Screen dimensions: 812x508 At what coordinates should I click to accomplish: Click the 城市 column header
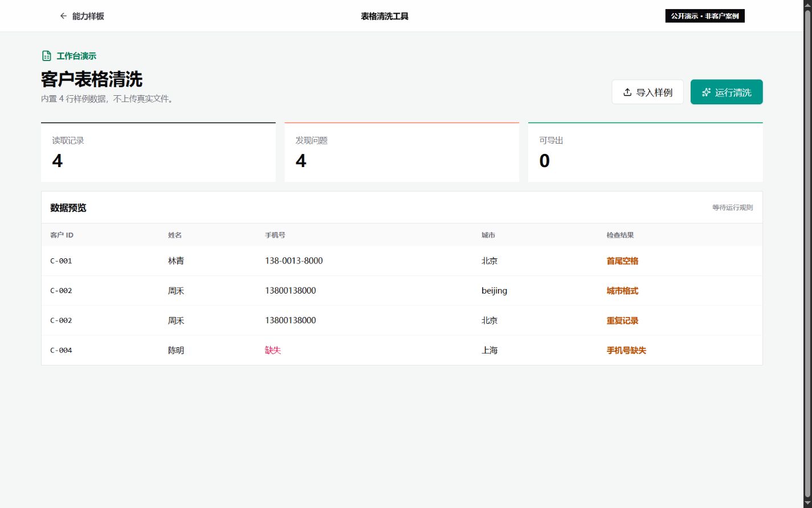(x=488, y=235)
